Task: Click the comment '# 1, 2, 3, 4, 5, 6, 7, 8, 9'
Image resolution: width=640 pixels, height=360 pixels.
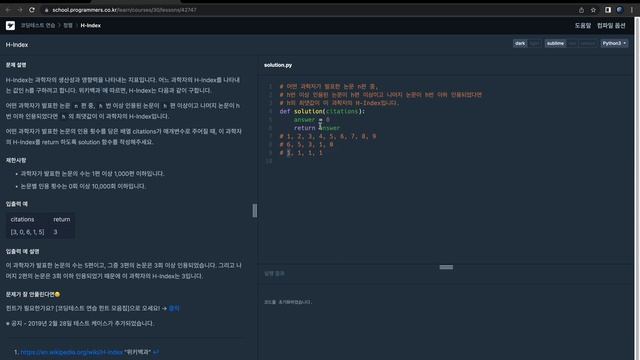Action: point(328,136)
